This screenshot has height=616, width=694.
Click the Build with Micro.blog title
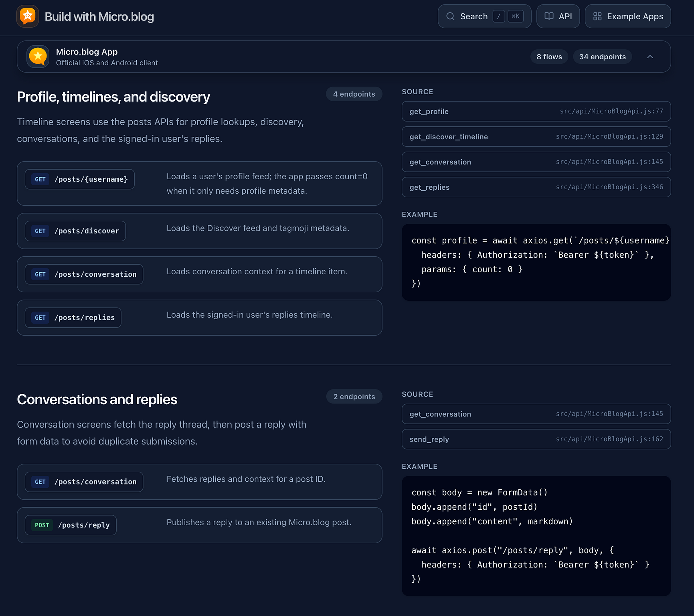99,17
